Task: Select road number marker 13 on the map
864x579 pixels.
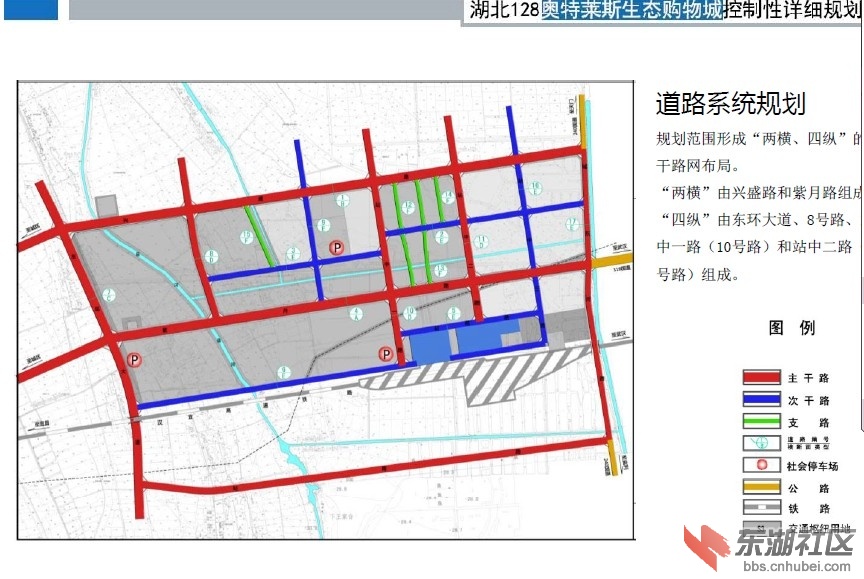Action: pos(440,270)
